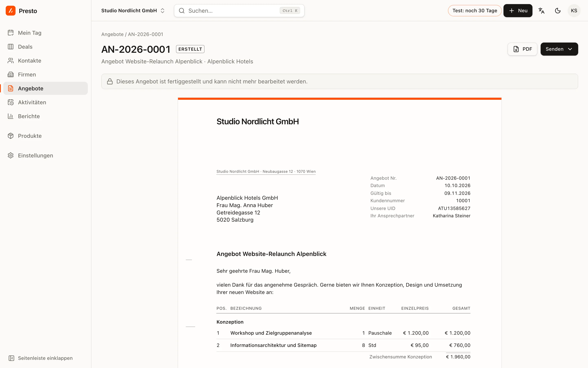This screenshot has height=368, width=588.
Task: Open the Senden dropdown button
Action: pos(559,49)
